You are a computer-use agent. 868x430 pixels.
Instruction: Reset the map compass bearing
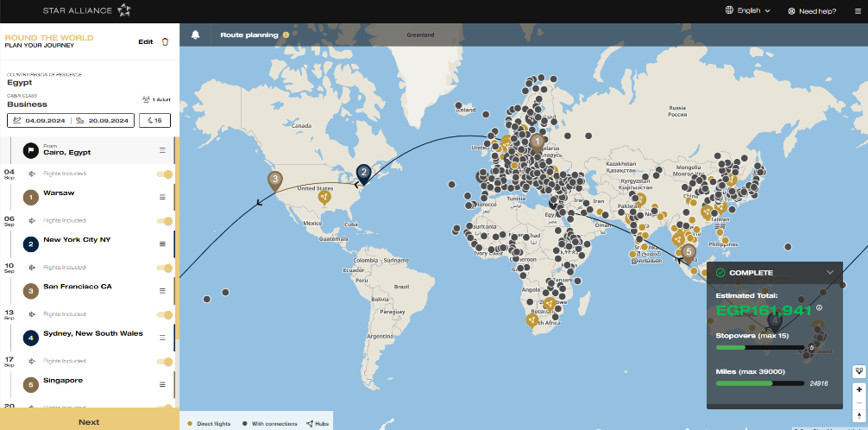859,415
